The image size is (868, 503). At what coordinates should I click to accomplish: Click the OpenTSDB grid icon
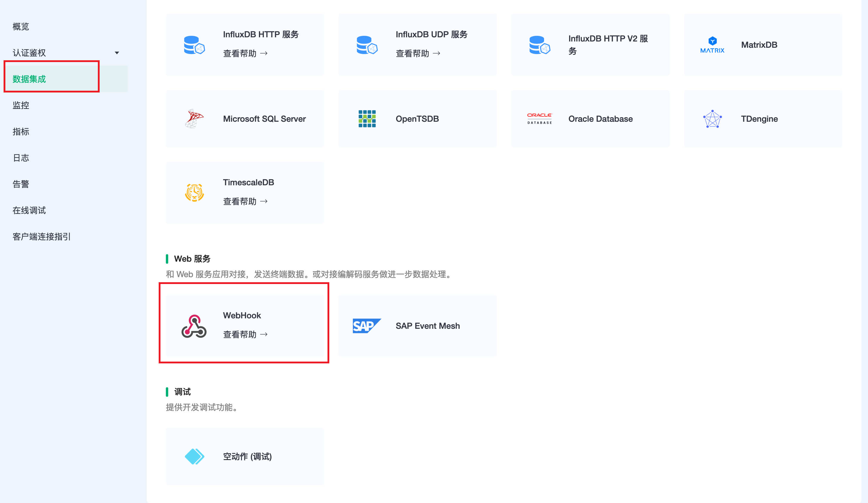click(367, 119)
